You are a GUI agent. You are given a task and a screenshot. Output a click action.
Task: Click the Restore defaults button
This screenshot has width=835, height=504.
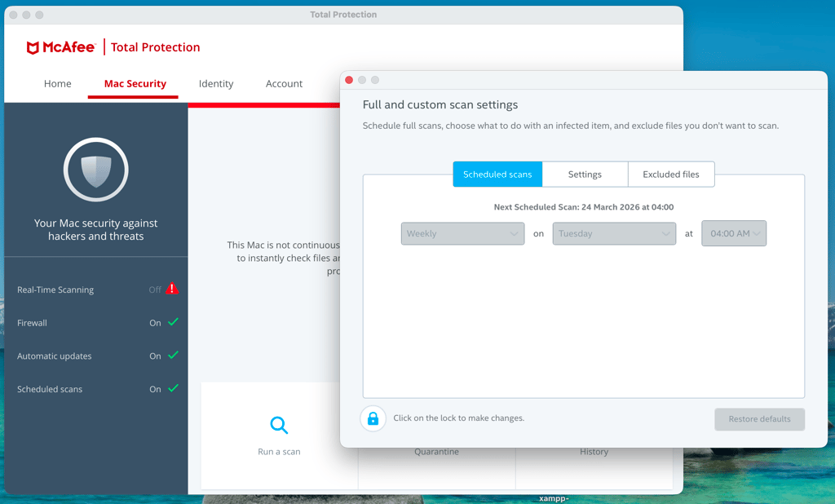759,418
